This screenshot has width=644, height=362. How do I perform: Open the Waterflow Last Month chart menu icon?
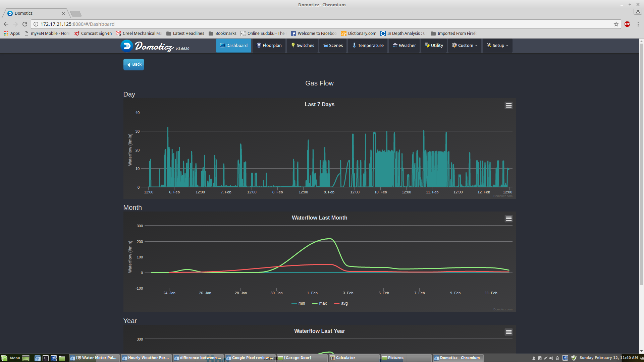508,219
